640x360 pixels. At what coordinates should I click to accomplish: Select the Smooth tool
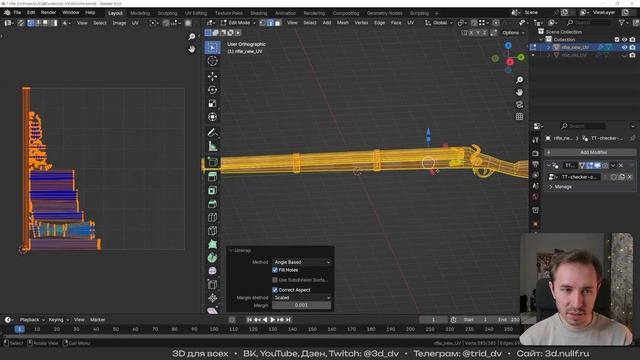pos(212,271)
